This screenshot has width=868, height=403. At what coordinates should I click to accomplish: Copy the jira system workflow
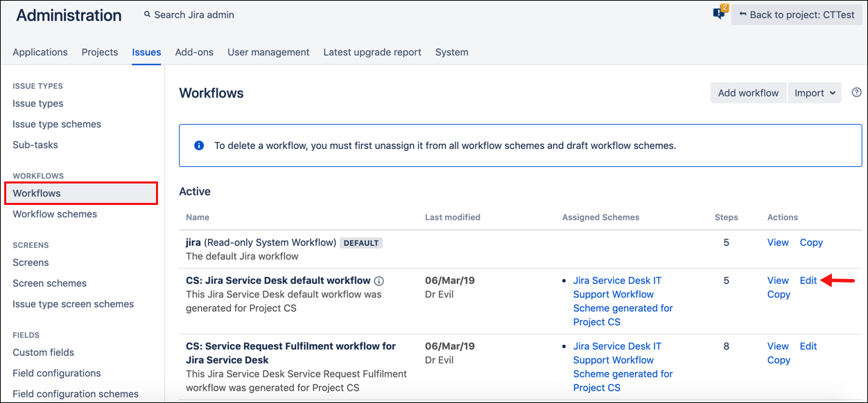[811, 242]
